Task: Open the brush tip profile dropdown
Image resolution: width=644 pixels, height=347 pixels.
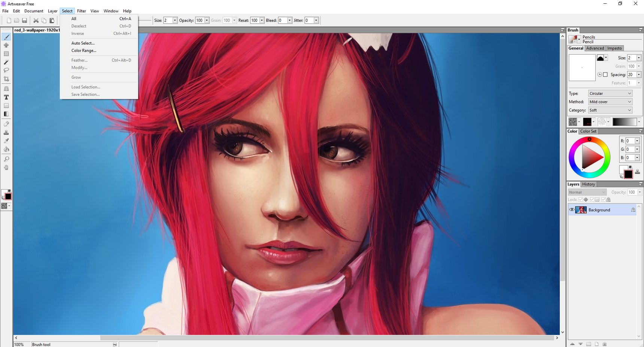Action: pyautogui.click(x=606, y=58)
